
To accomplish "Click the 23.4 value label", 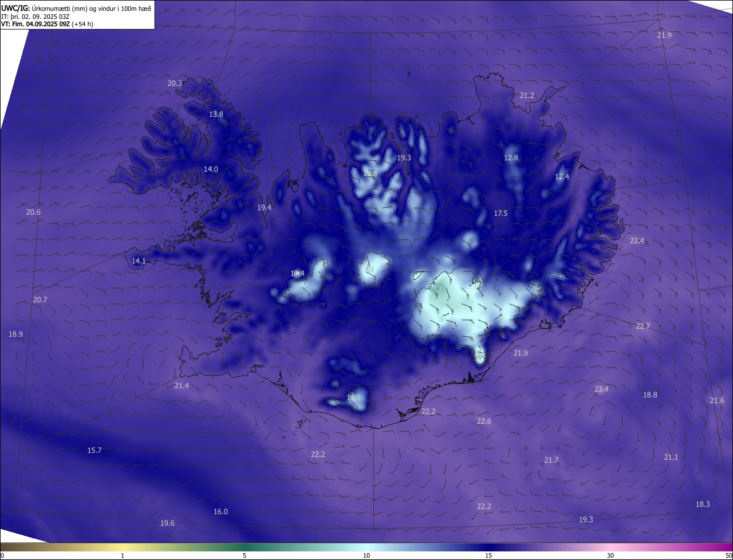I will coord(601,389).
